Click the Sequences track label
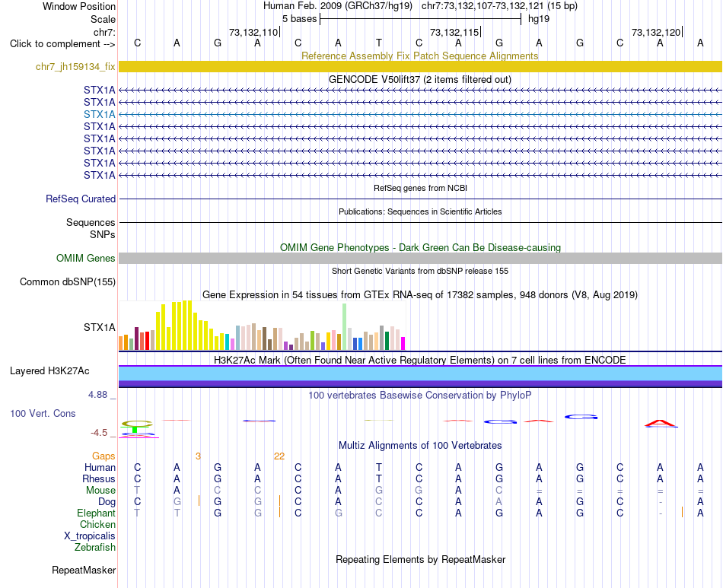The width and height of the screenshot is (723, 588). click(91, 222)
